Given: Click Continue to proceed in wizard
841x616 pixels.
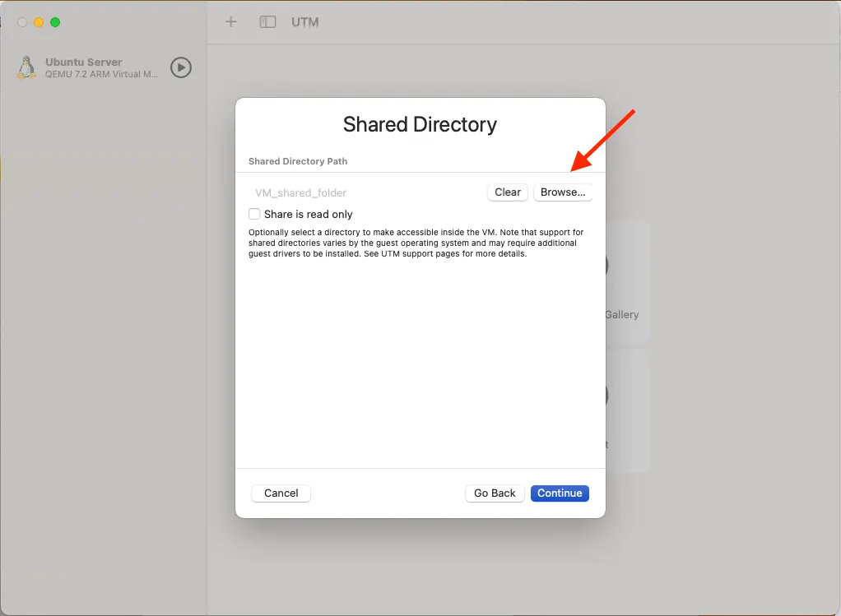Looking at the screenshot, I should [560, 493].
